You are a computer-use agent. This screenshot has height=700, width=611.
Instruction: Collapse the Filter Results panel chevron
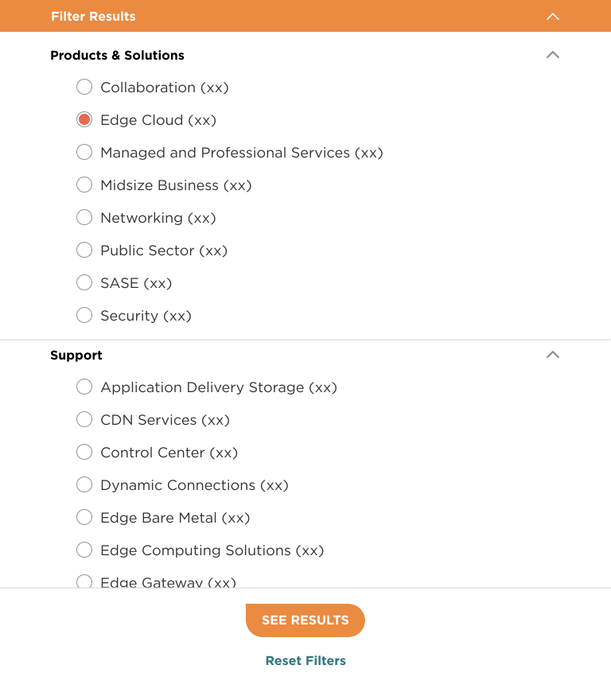552,17
